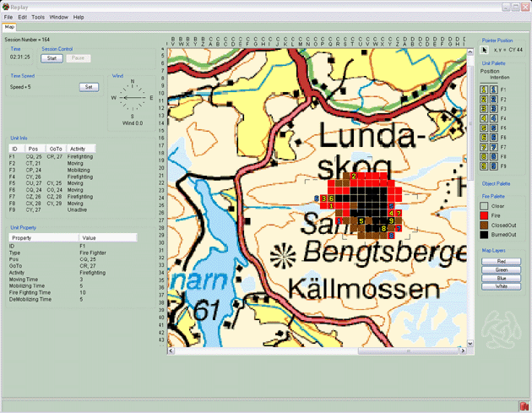The image size is (532, 413).
Task: Pick the brown ClosedOut swatch
Action: [486, 226]
